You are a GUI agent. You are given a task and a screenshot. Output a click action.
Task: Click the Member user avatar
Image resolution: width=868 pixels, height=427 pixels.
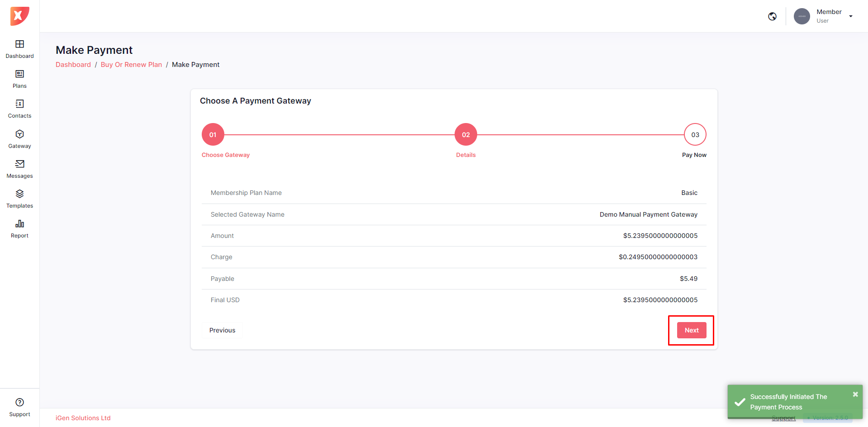[802, 16]
